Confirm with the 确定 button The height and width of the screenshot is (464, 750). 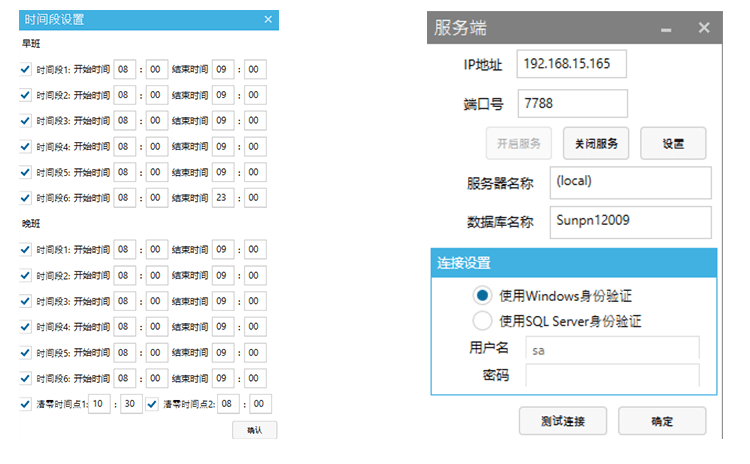662,421
